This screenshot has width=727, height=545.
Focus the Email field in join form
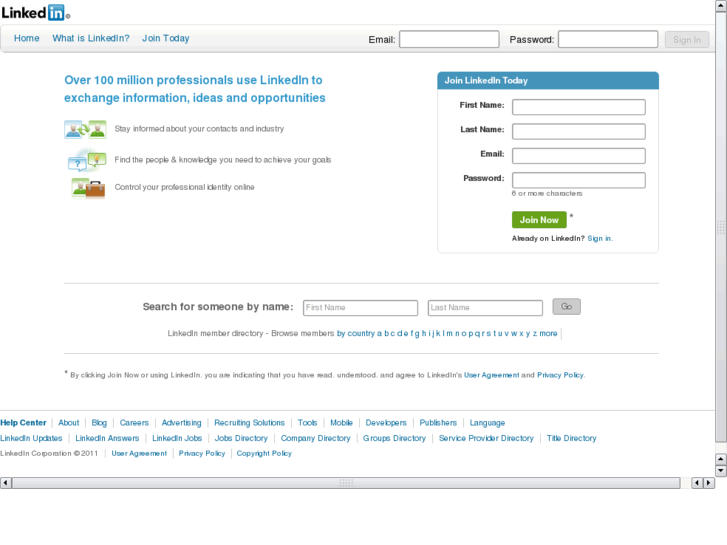point(579,156)
